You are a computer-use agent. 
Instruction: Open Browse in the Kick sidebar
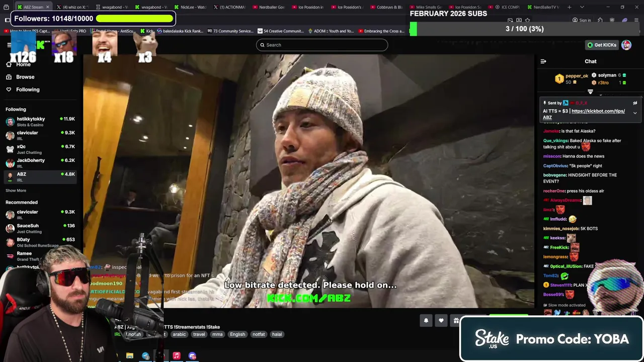(x=20, y=77)
